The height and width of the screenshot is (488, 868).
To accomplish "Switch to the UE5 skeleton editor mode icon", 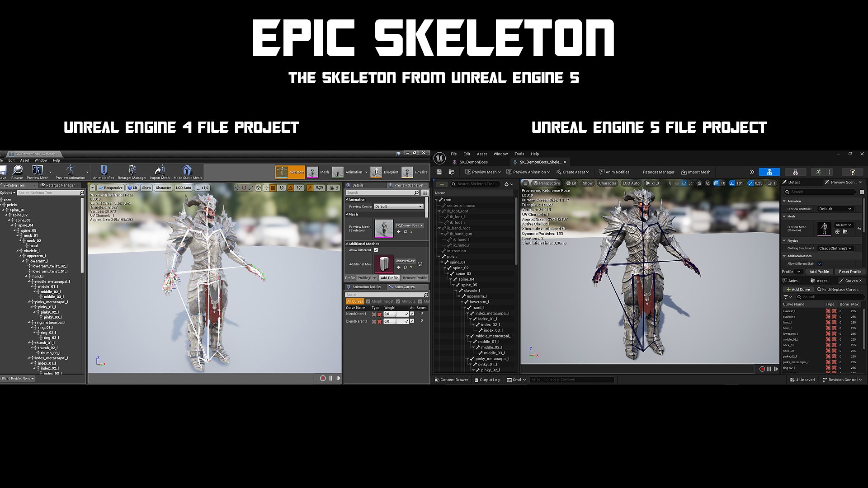I will (769, 172).
